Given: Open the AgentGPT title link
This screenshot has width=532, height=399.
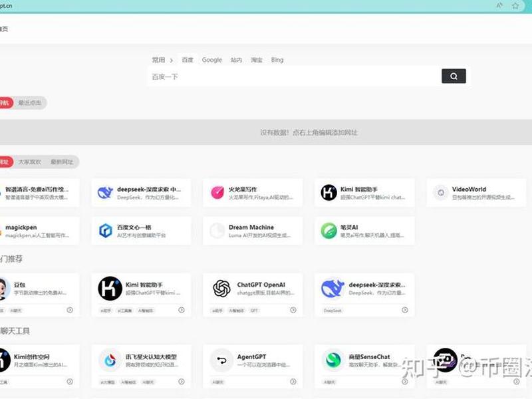Looking at the screenshot, I should (251, 357).
